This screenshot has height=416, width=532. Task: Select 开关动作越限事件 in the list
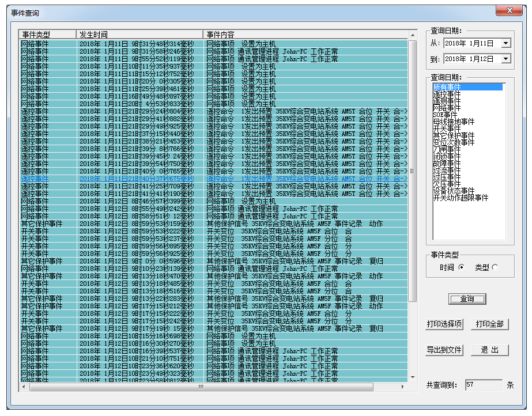click(461, 198)
